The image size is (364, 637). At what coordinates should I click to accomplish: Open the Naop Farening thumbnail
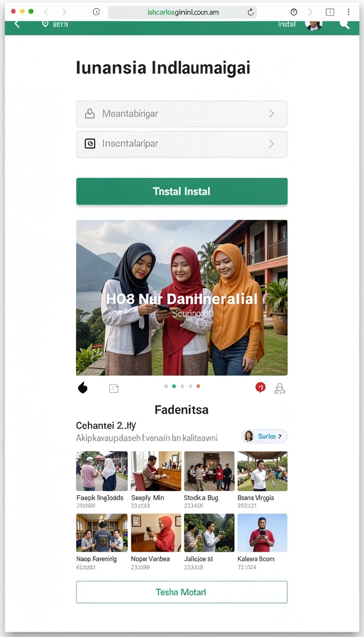[x=102, y=533]
